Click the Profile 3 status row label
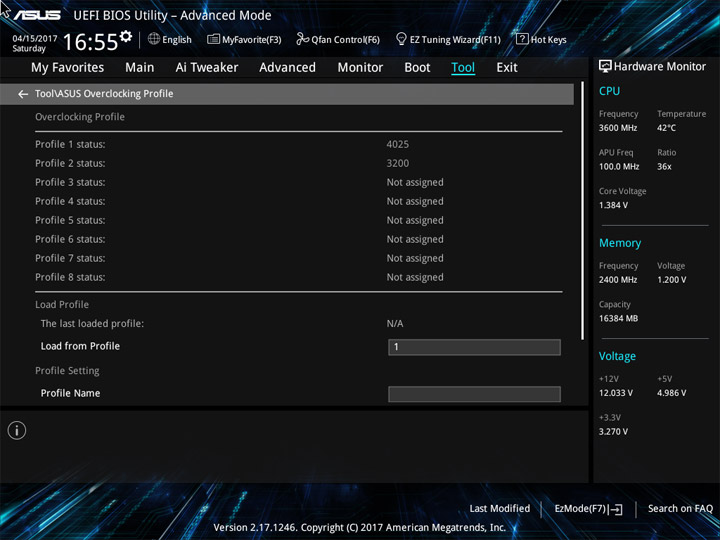Image resolution: width=720 pixels, height=540 pixels. (x=70, y=182)
